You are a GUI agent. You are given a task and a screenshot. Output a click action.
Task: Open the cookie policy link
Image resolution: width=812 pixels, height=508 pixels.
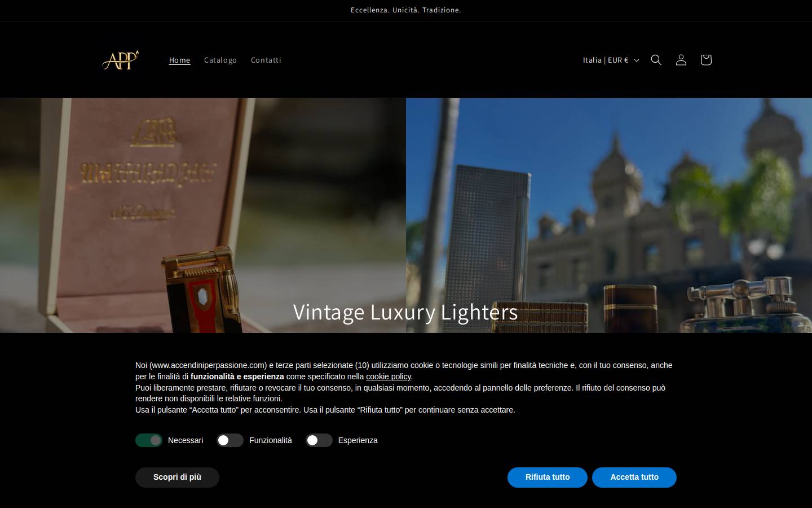pos(389,376)
